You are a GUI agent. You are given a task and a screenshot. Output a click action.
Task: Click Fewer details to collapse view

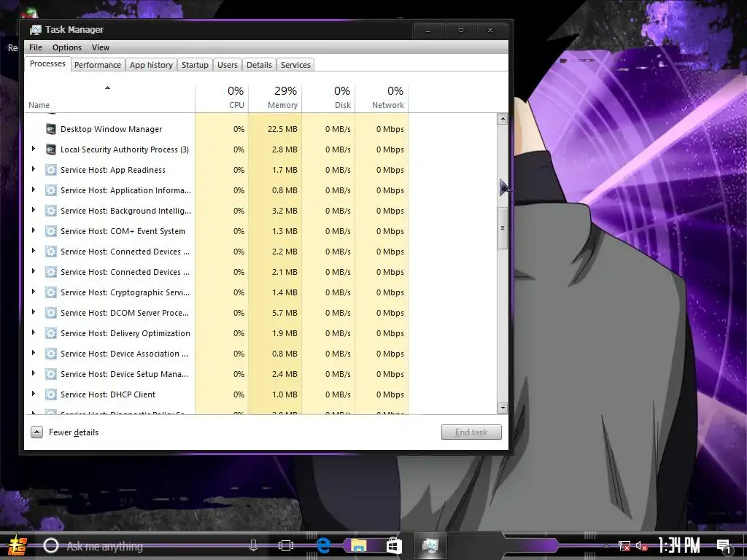pyautogui.click(x=65, y=432)
